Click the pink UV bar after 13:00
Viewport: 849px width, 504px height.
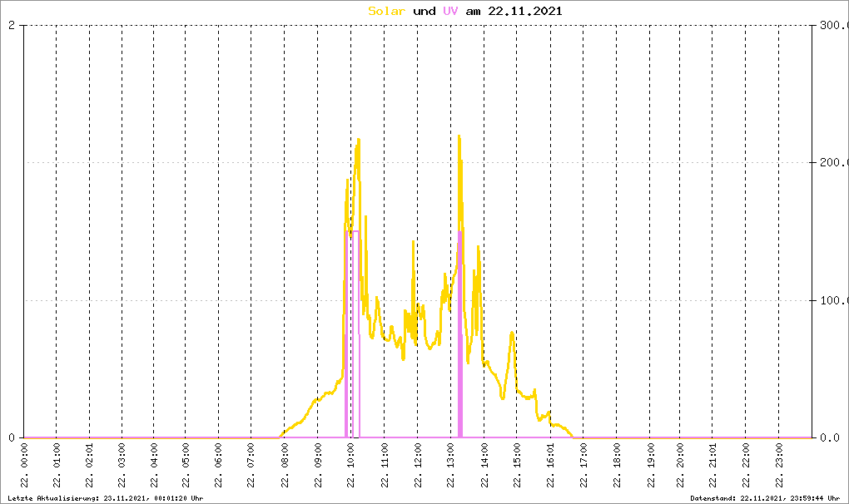click(x=460, y=334)
